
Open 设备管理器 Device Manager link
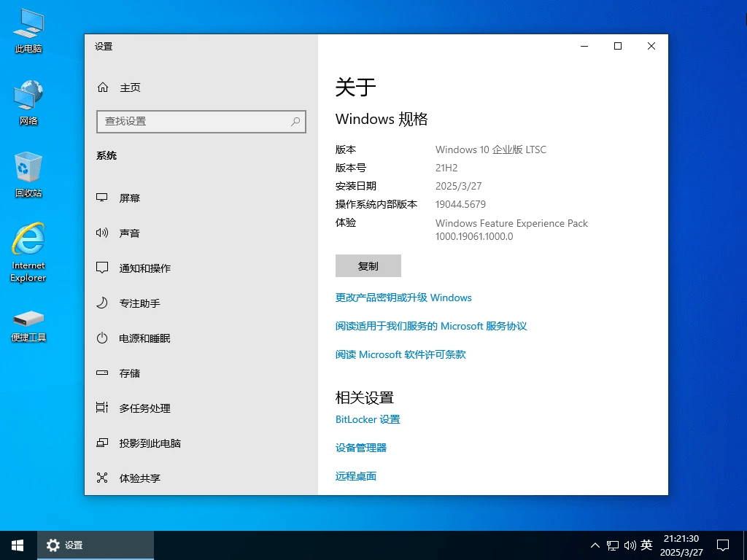pos(361,447)
